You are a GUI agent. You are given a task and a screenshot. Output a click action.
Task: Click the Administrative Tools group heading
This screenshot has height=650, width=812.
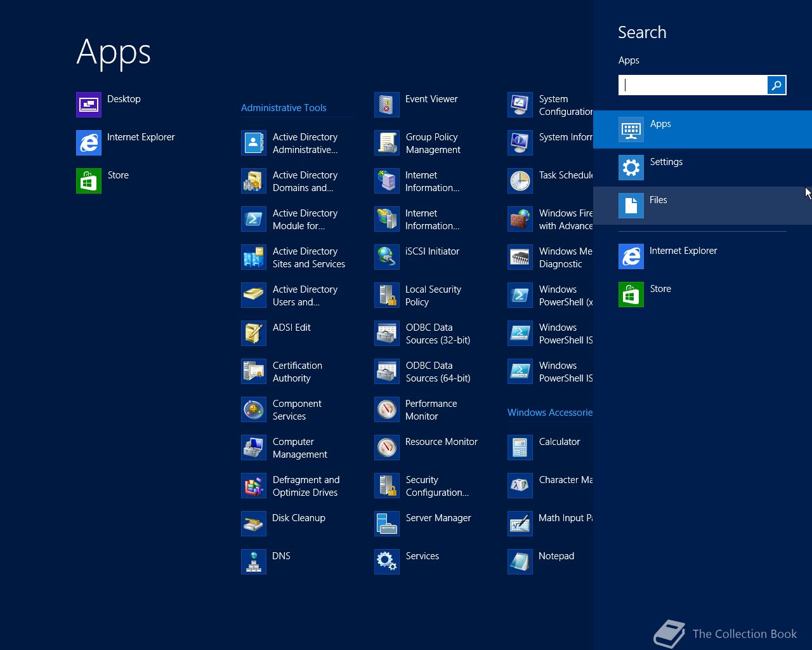click(284, 108)
